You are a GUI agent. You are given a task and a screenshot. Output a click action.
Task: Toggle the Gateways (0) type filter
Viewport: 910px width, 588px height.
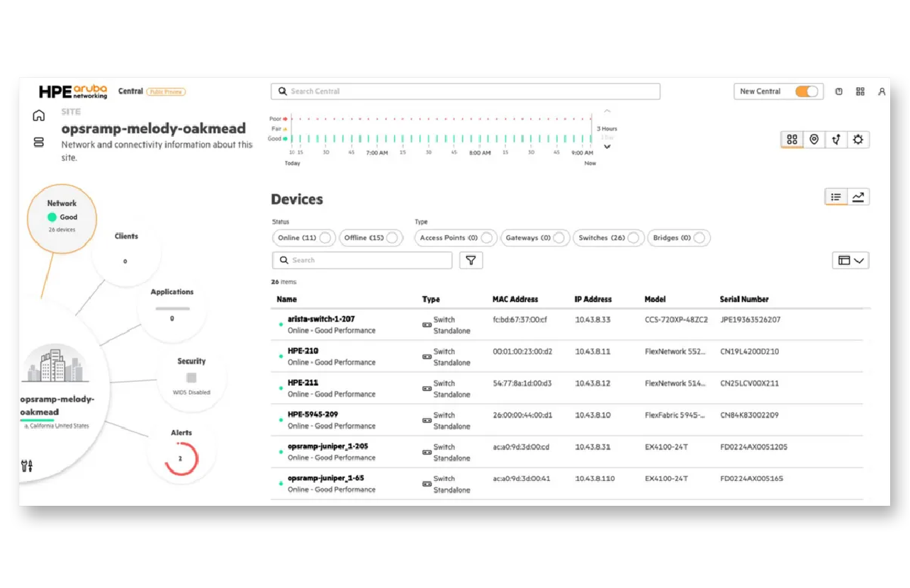536,238
